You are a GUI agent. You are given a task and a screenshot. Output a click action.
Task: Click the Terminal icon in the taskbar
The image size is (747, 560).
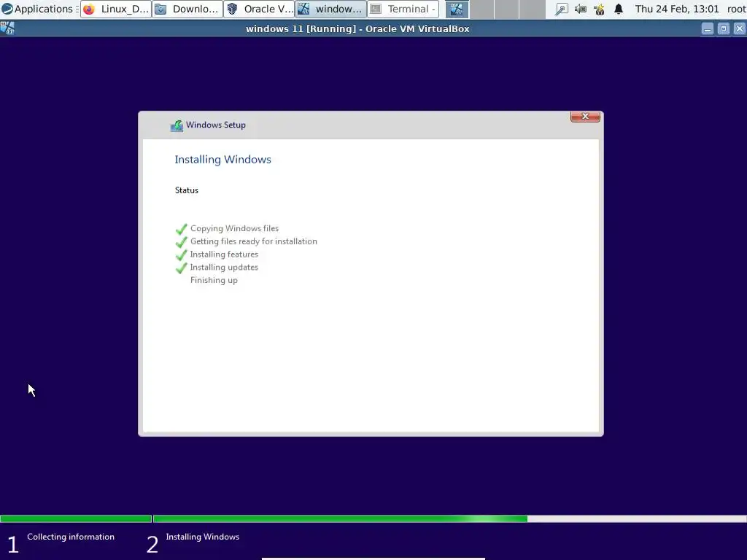376,9
